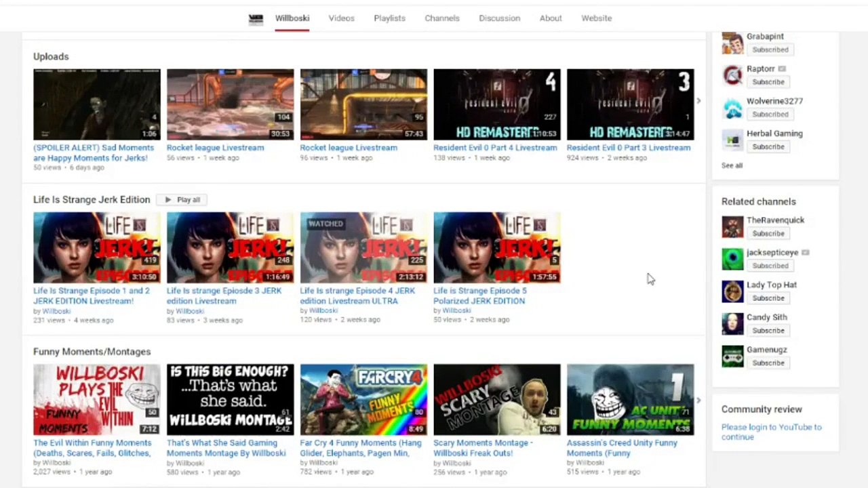Click the jacksepticeye channel name

coord(772,253)
